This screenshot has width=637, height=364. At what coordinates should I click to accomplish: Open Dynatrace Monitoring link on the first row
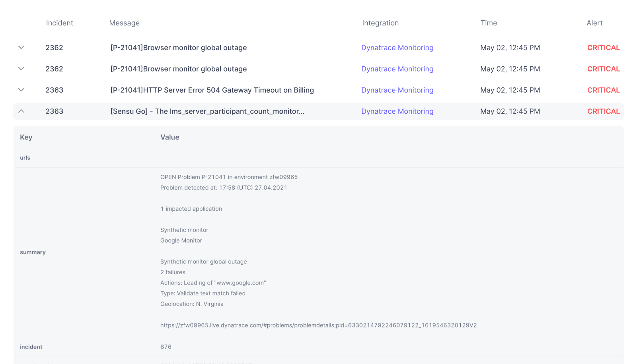pyautogui.click(x=397, y=47)
